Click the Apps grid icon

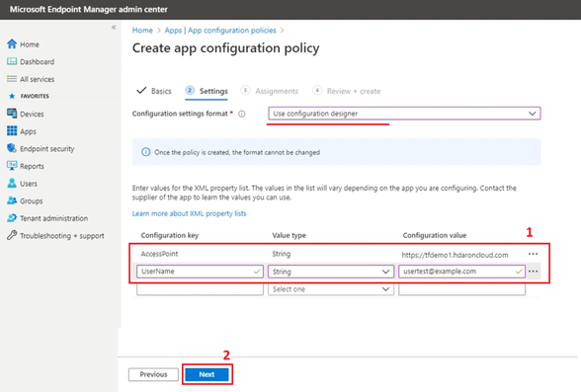point(12,131)
